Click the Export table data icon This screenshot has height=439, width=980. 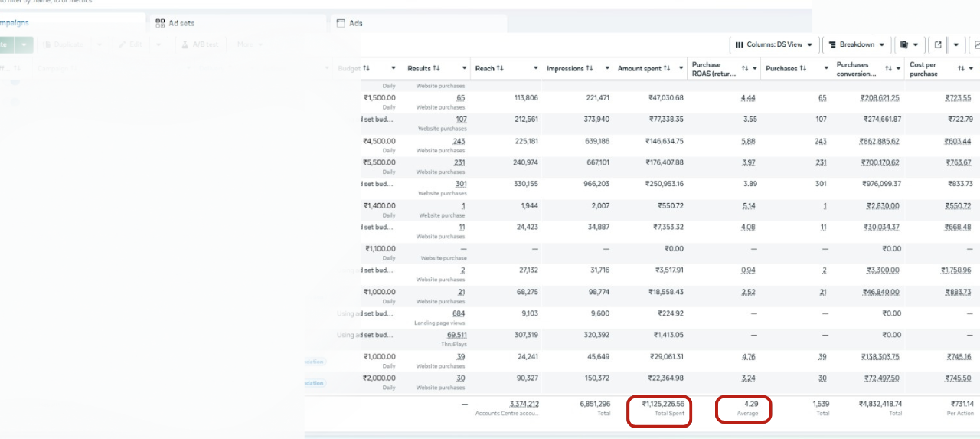[x=938, y=44]
